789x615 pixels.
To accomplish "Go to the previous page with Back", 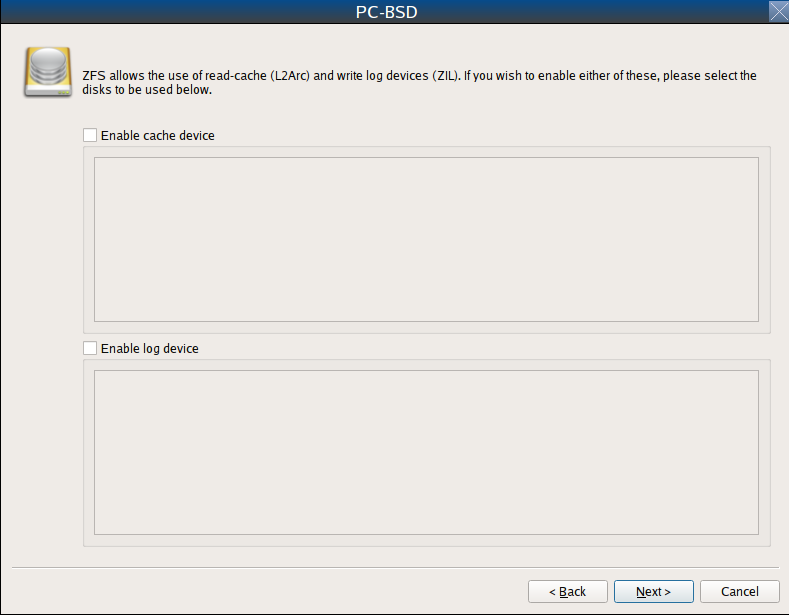I will 568,591.
